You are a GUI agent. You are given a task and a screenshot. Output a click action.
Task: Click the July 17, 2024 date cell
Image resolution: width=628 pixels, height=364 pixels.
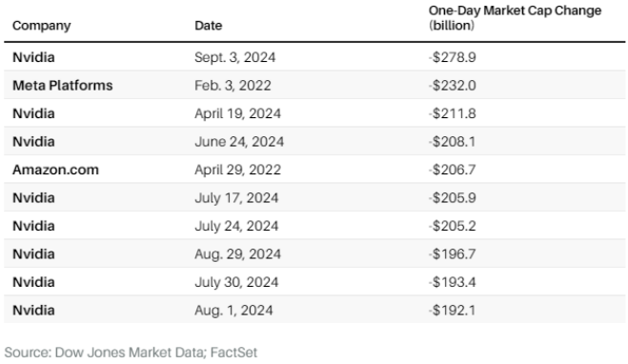click(x=236, y=198)
